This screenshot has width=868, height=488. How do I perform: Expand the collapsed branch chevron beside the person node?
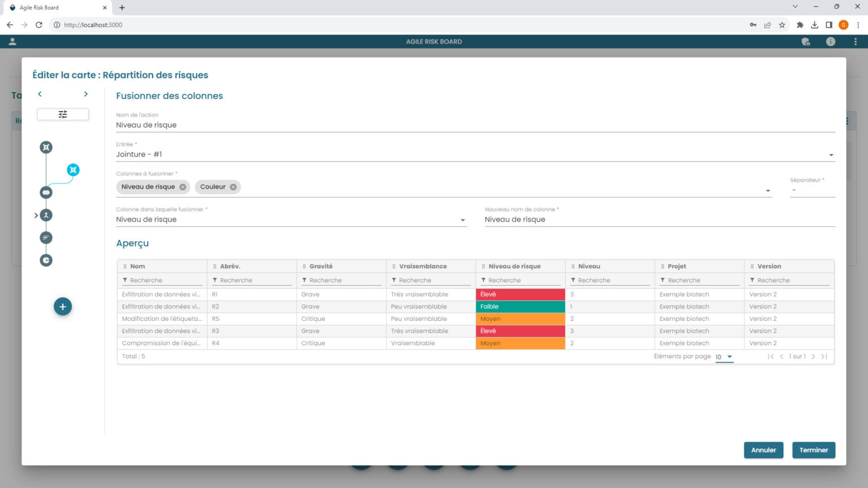[x=35, y=215]
